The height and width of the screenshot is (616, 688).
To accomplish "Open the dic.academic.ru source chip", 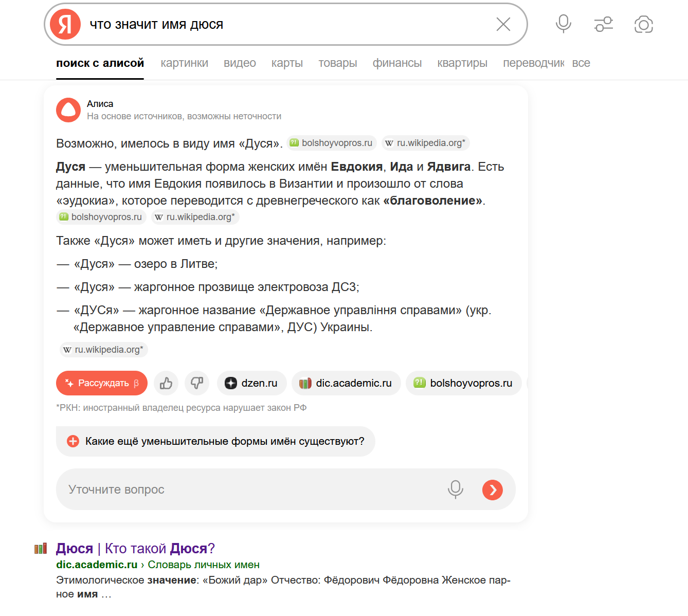I will coord(346,383).
